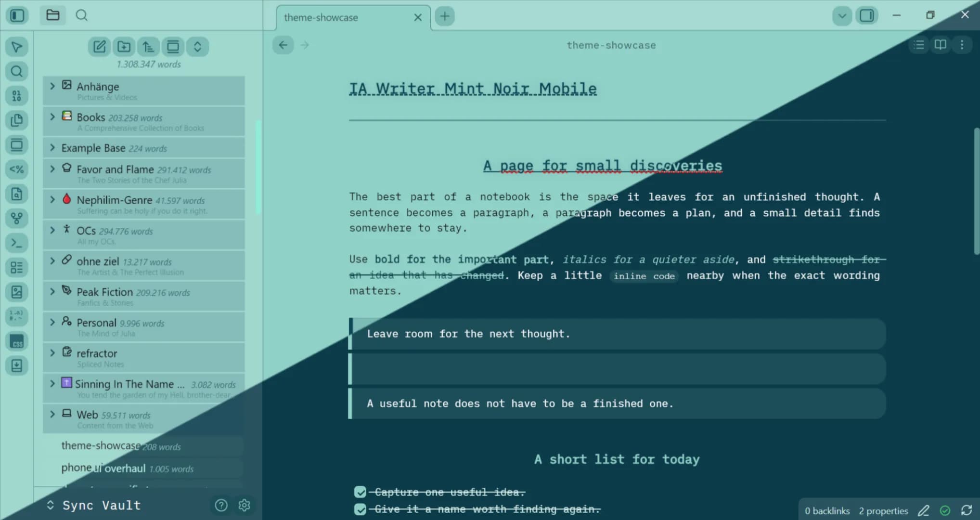
Task: Select the Sinning In The Name folder
Action: click(x=144, y=388)
